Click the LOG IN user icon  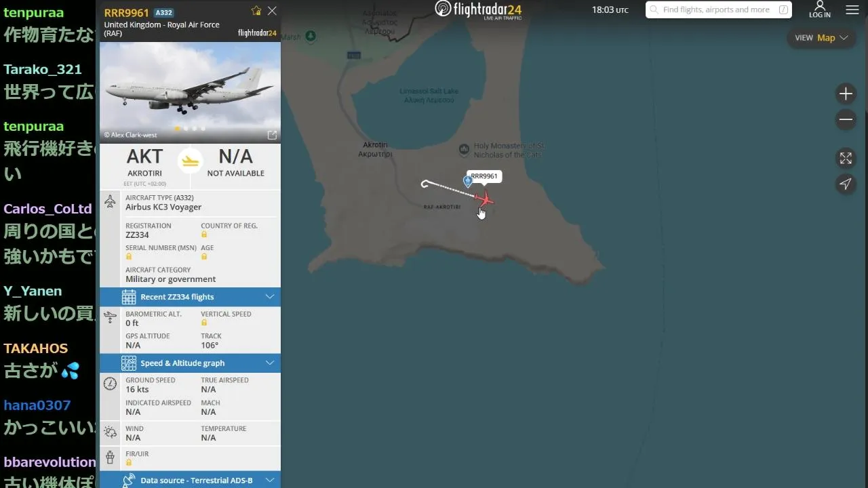tap(820, 9)
